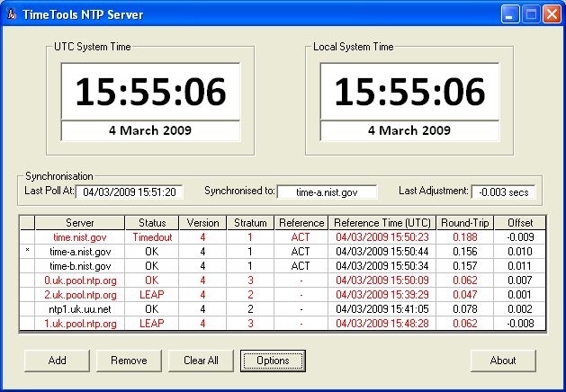Click the Clear All button
Screen dimensions: 566x392
point(201,361)
